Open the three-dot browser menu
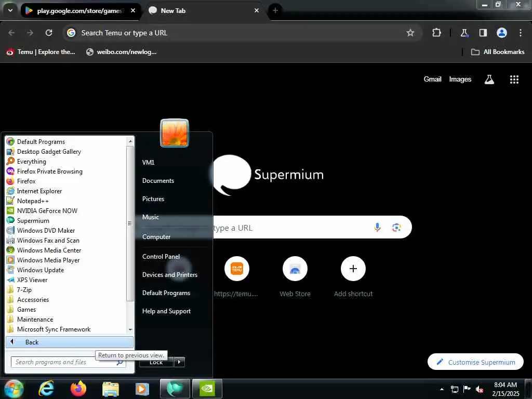532x399 pixels. [520, 33]
